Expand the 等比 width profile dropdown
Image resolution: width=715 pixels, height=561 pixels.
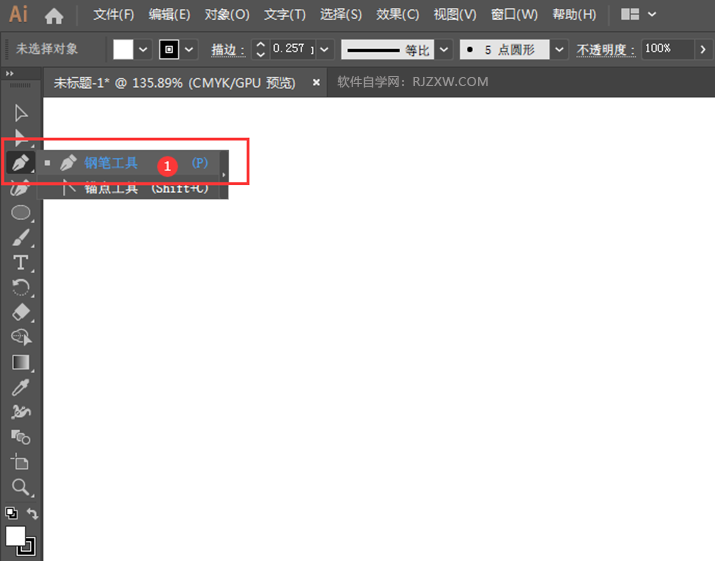pos(444,49)
